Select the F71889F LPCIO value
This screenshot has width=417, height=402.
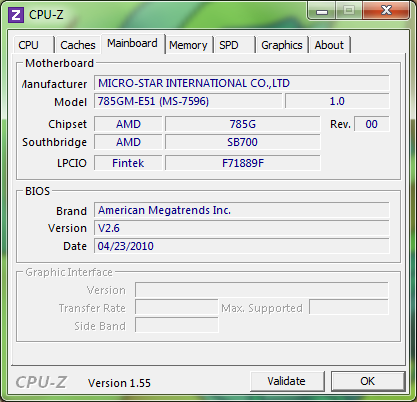[243, 163]
